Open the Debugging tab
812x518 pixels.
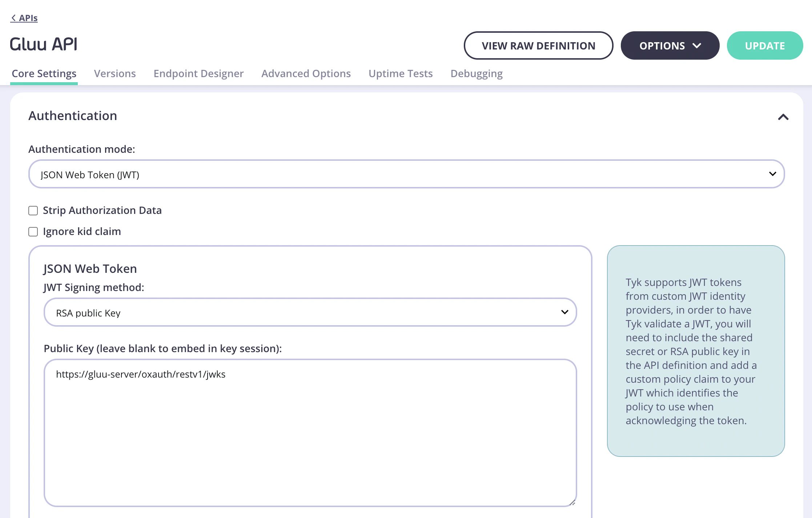(477, 73)
